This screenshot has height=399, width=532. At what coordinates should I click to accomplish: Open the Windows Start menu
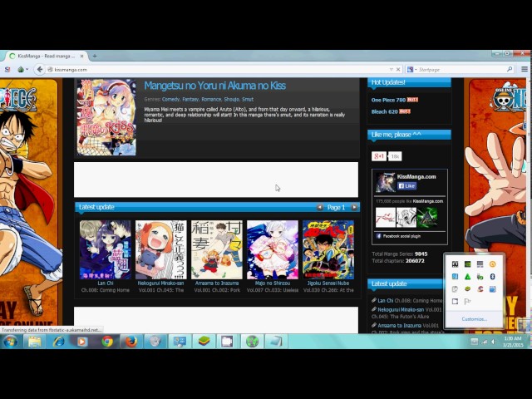(x=10, y=342)
